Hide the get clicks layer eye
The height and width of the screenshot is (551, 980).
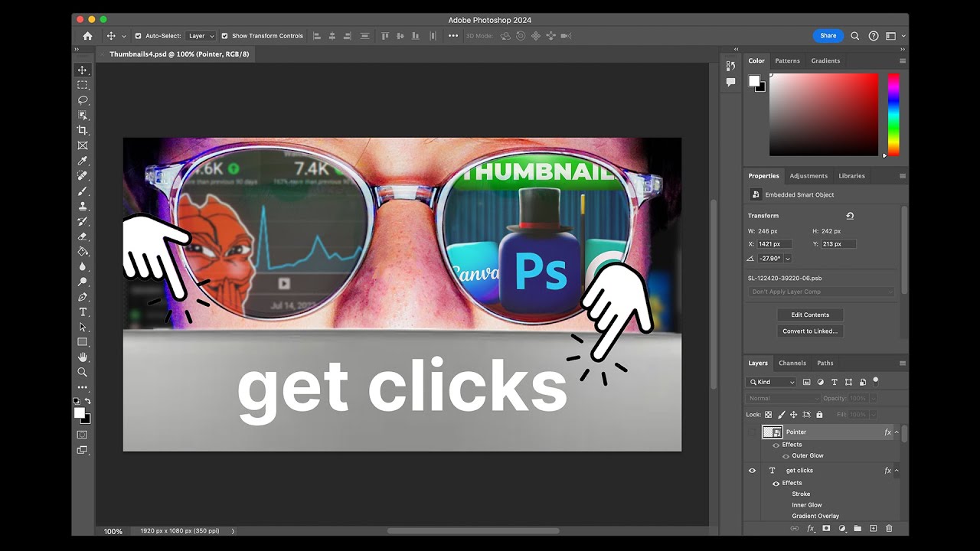[752, 471]
